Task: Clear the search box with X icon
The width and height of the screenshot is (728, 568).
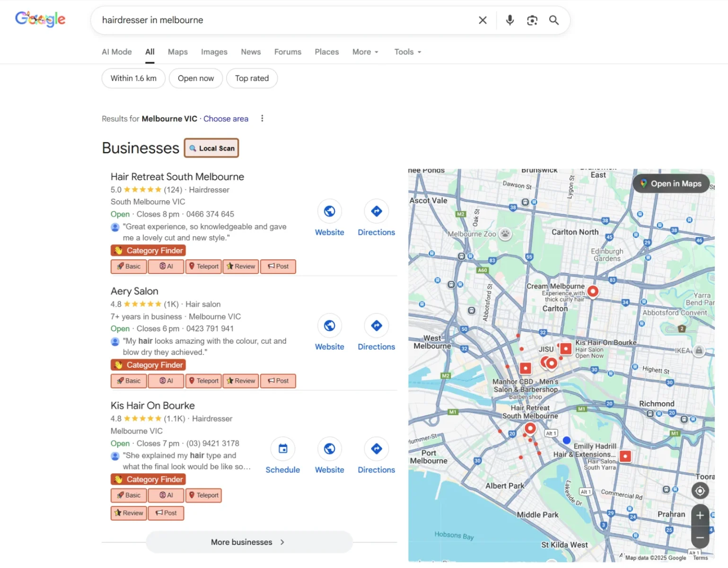Action: (482, 20)
